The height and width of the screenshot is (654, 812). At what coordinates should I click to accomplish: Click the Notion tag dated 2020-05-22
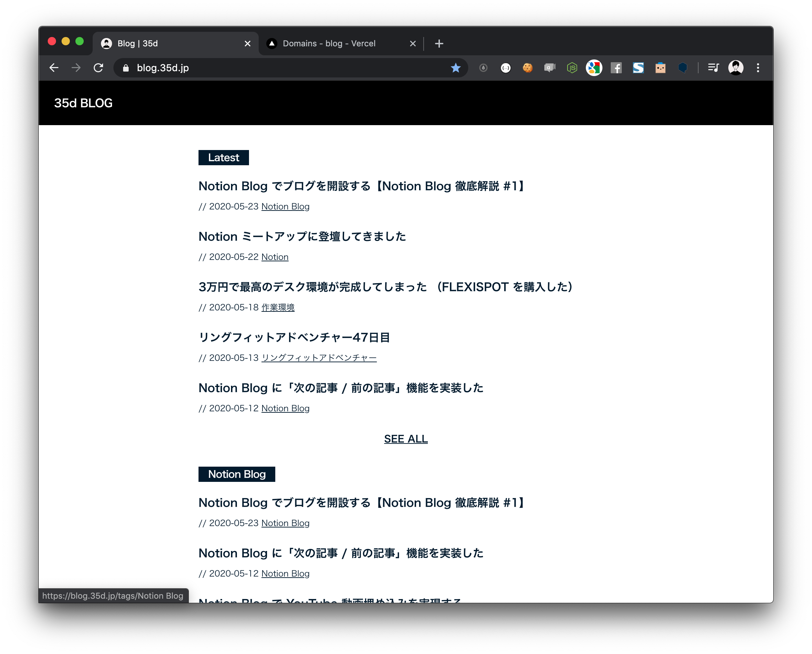tap(275, 257)
